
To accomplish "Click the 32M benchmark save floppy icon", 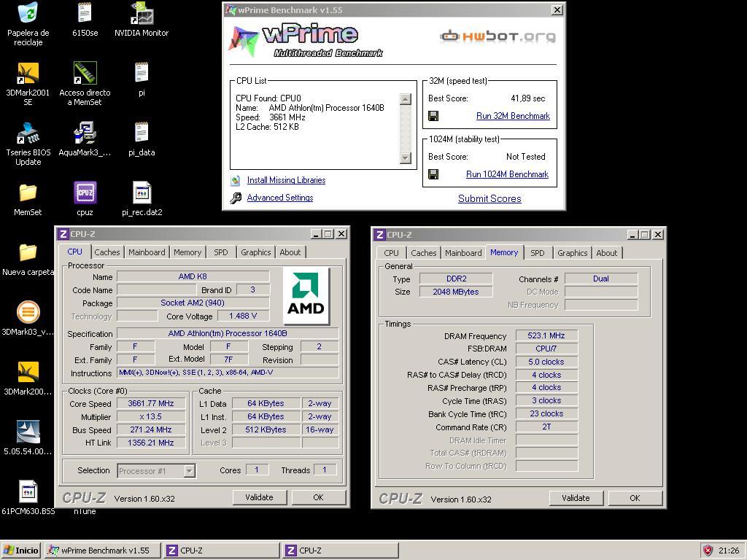I will (433, 116).
